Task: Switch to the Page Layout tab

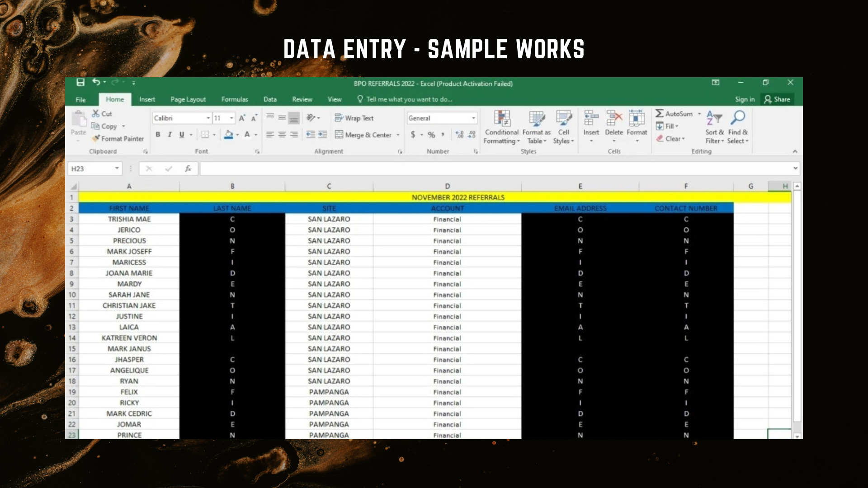Action: [x=188, y=99]
